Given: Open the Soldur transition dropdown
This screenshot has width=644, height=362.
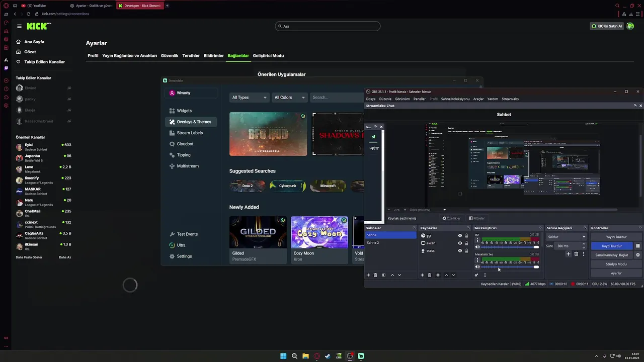Looking at the screenshot, I should [567, 237].
